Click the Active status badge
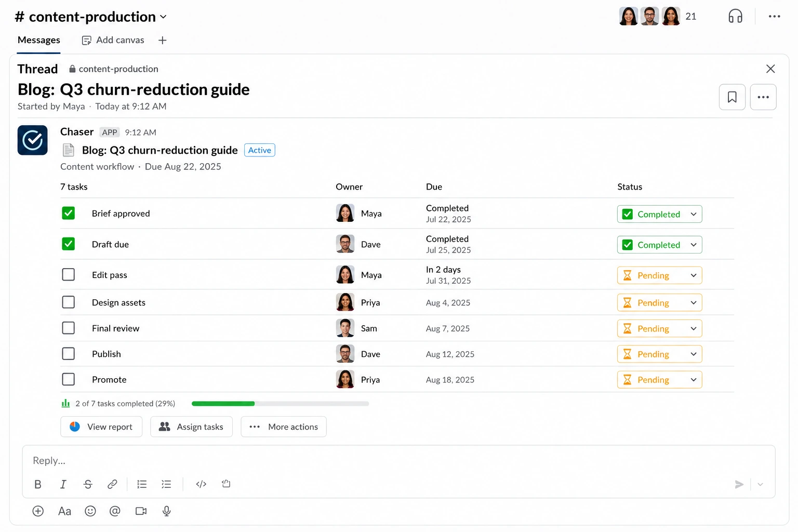The width and height of the screenshot is (798, 532). pyautogui.click(x=259, y=150)
